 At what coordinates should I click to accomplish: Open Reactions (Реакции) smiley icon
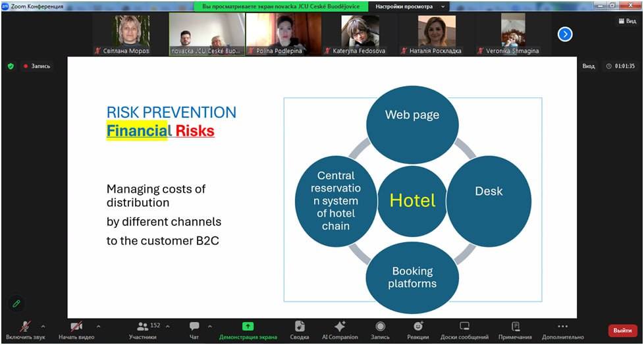point(417,327)
